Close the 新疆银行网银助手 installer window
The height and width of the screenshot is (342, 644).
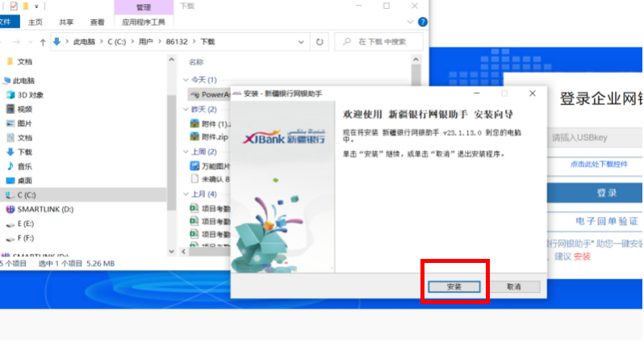click(x=533, y=94)
